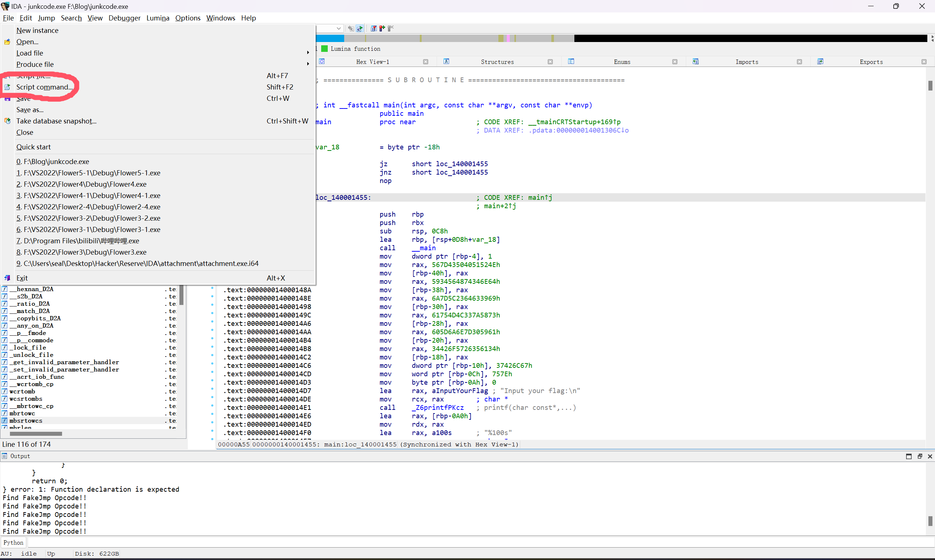The height and width of the screenshot is (560, 935).
Task: Click the Structures tab icon
Action: [446, 61]
